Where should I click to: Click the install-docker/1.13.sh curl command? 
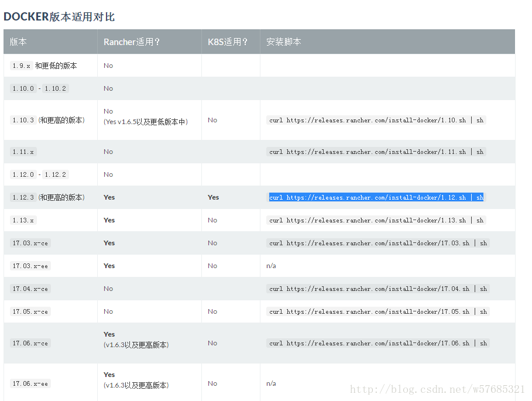(376, 220)
